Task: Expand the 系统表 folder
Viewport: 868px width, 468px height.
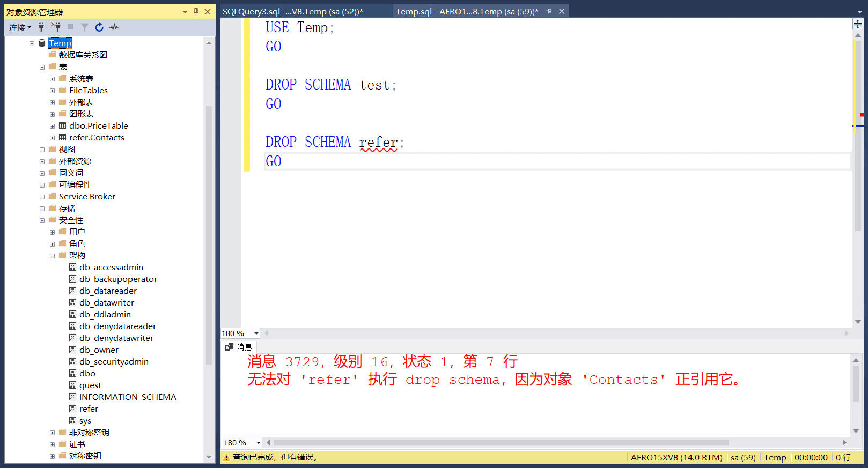Action: [x=53, y=79]
